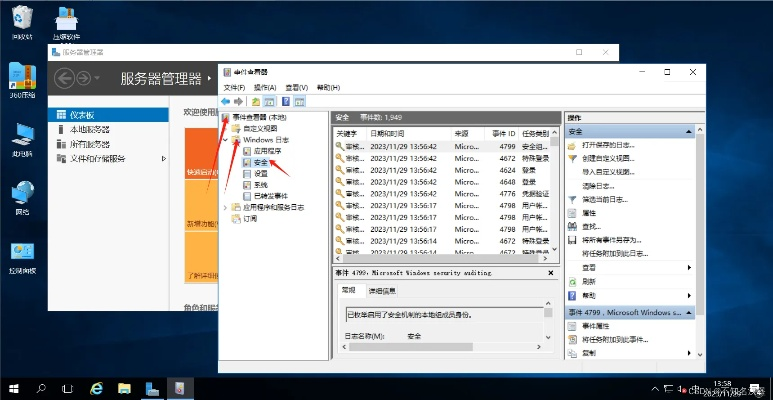Launch Internet Explorer from the taskbar
Viewport: 773px width, 400px height.
point(96,389)
